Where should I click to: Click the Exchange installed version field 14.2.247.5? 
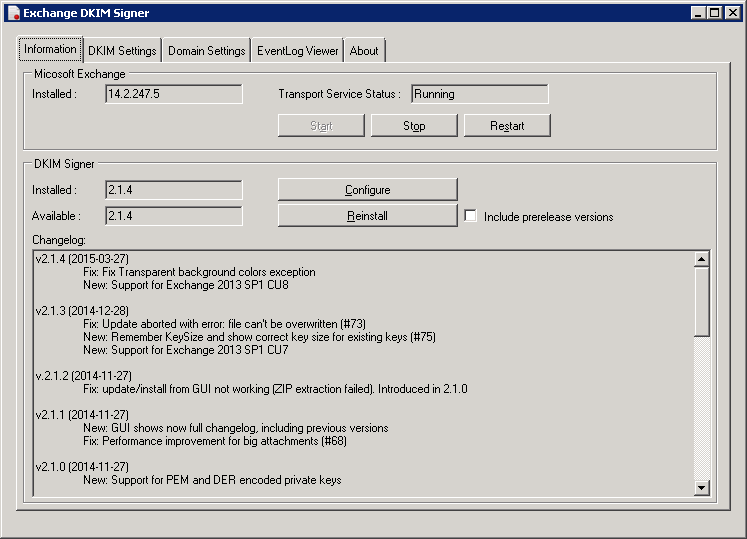[x=174, y=94]
